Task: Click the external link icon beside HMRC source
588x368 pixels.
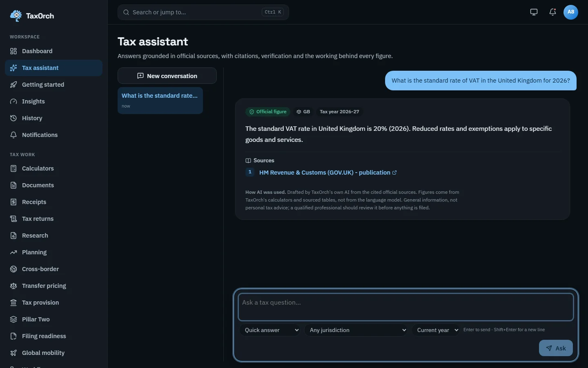Action: coord(394,173)
